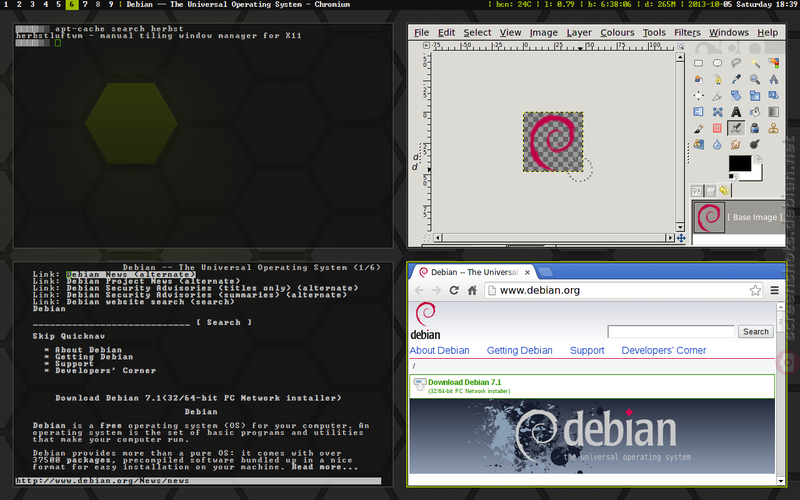The width and height of the screenshot is (800, 500).
Task: Select the Paintbrush tool in GIMP
Action: 698,128
